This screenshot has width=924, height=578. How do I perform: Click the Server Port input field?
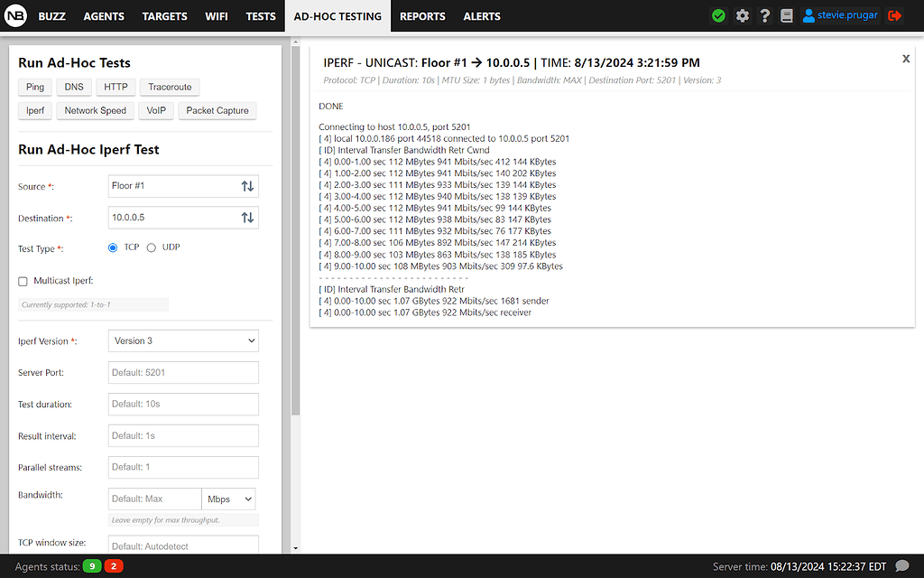pyautogui.click(x=183, y=372)
